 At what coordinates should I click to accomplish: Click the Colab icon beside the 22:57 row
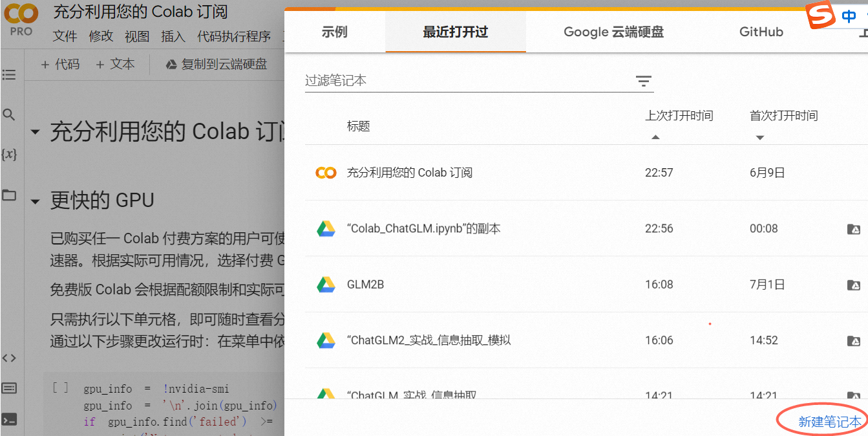326,173
